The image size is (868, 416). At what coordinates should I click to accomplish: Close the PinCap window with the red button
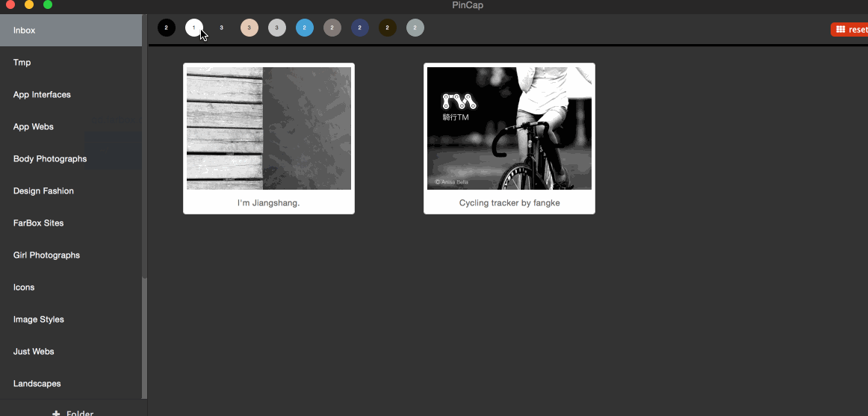[x=10, y=5]
